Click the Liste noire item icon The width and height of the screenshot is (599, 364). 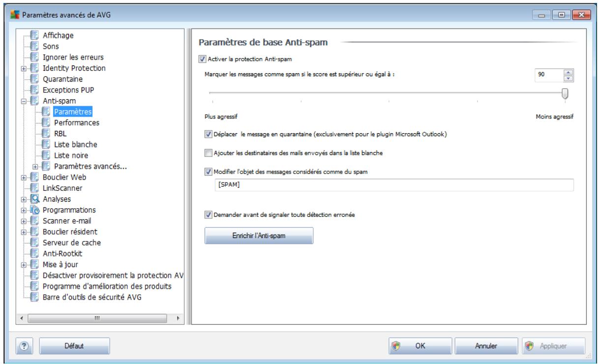[46, 154]
